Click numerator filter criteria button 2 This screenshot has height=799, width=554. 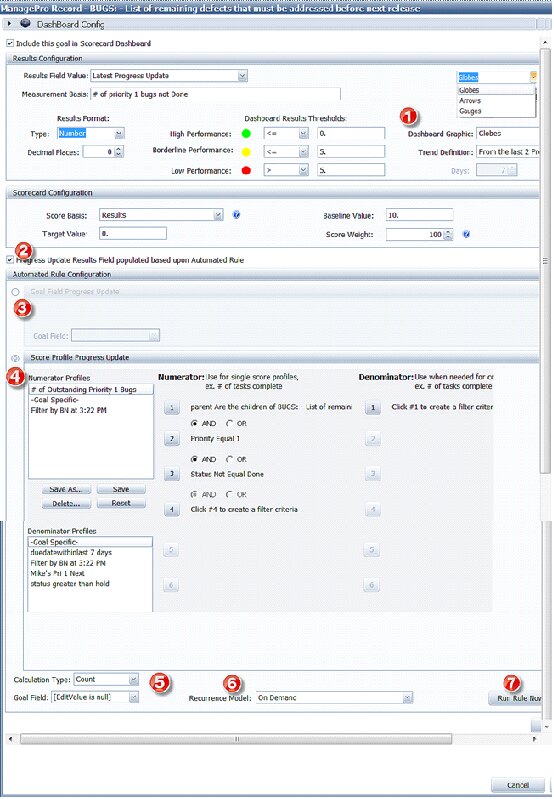[172, 439]
